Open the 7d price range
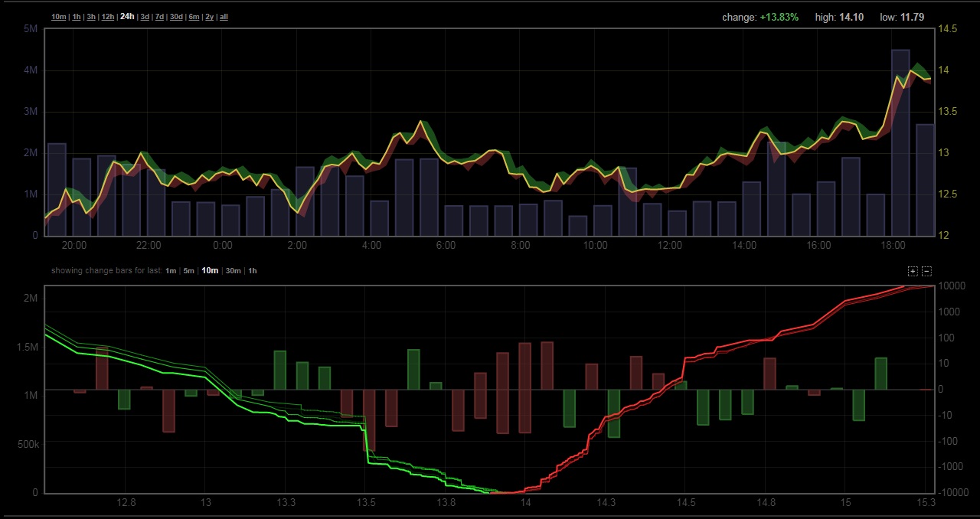 point(159,17)
